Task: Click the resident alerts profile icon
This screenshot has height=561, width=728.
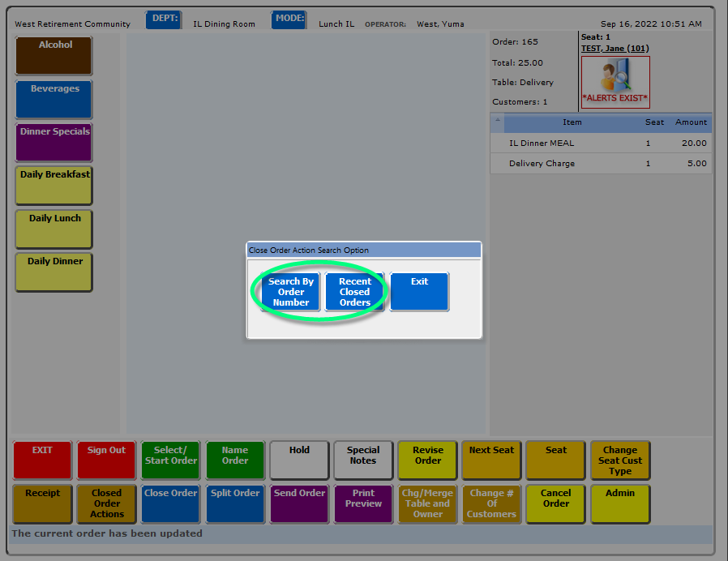Action: (615, 81)
